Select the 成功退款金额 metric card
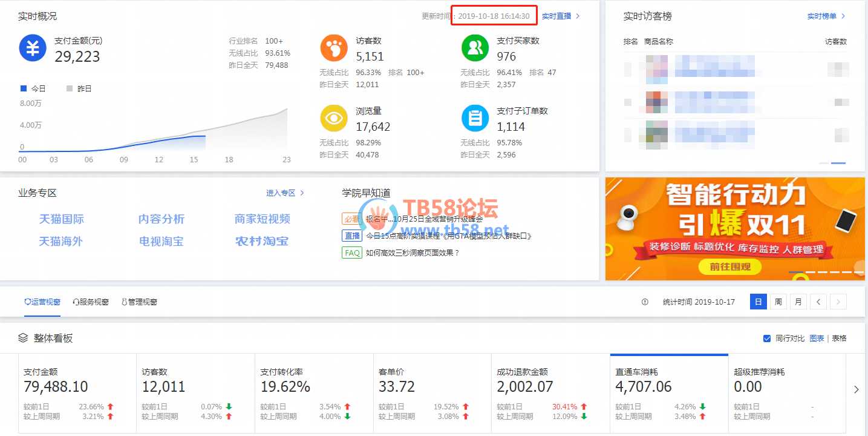 coord(550,394)
